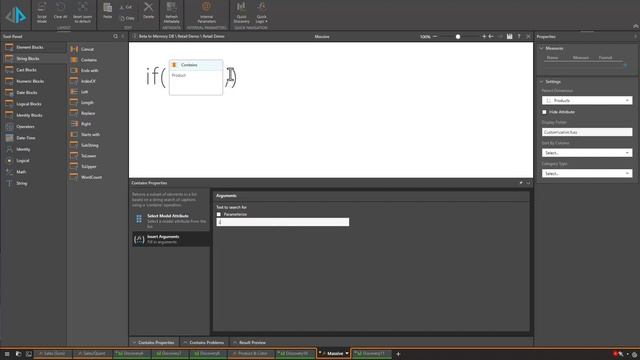
Task: Click the help question mark icon
Action: click(519, 36)
